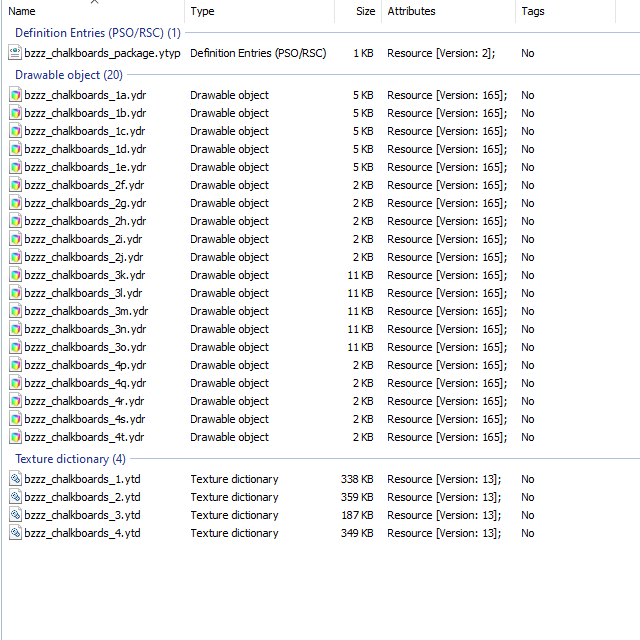Viewport: 640px width, 640px height.
Task: Click the icon of bzzz_chalkboards_3o.ydr
Action: pyautogui.click(x=15, y=347)
